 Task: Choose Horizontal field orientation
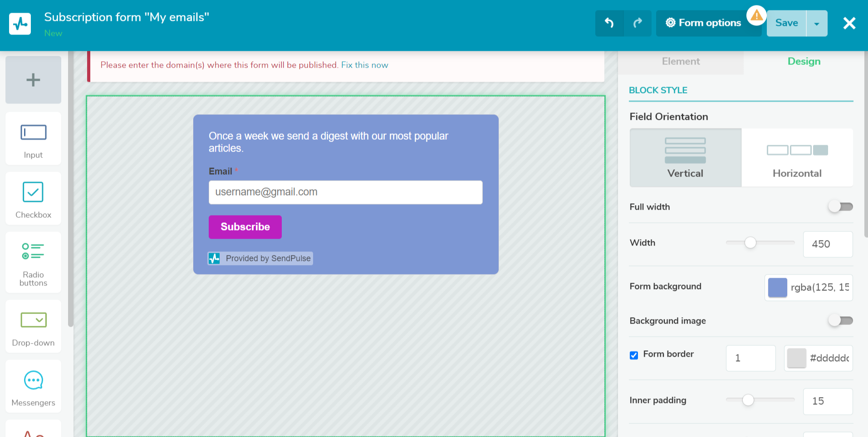pos(797,157)
